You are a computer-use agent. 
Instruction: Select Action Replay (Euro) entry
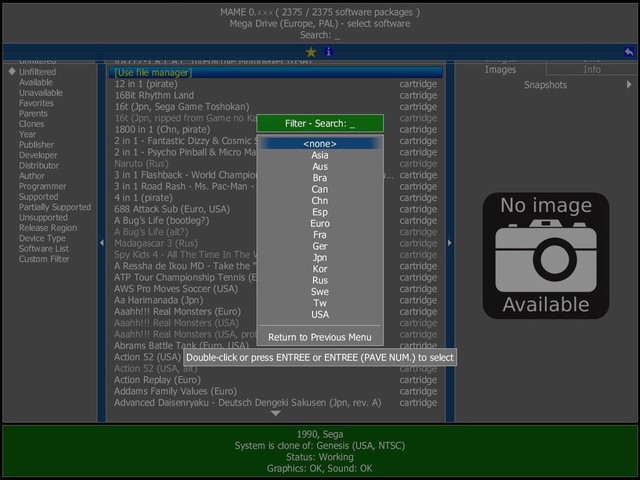coord(276,380)
